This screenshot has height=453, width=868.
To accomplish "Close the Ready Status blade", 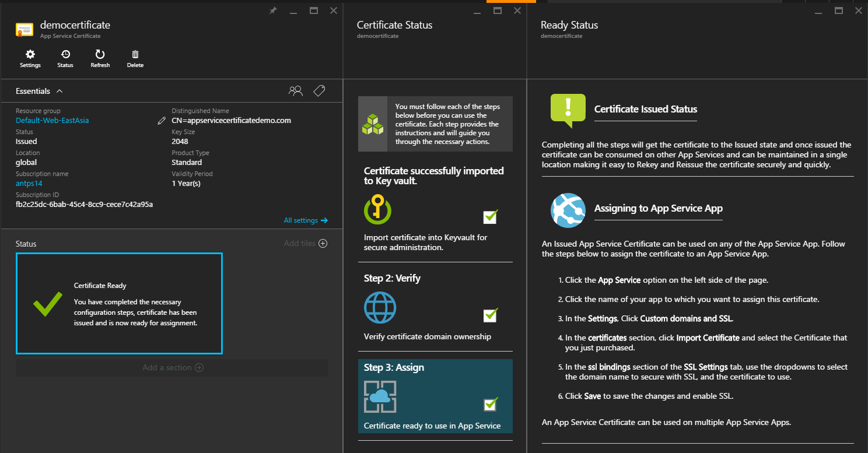I will (858, 10).
